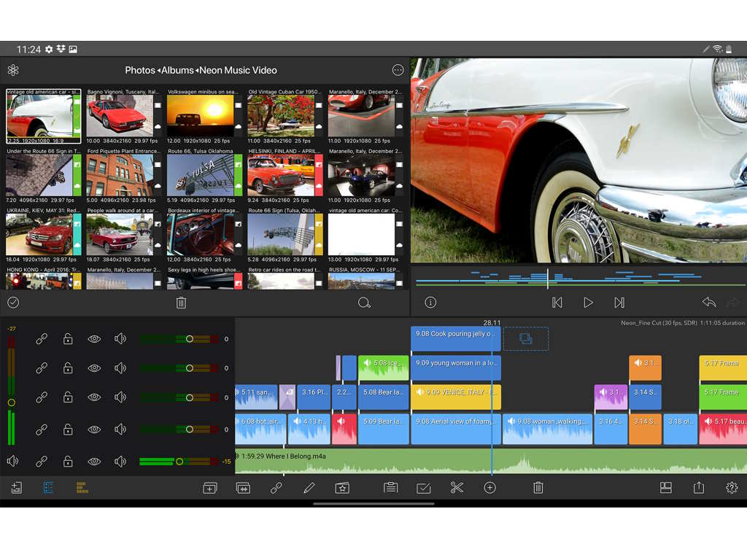This screenshot has height=560, width=747.
Task: Hide the track containing the Cook pouring jelly clip
Action: [94, 339]
